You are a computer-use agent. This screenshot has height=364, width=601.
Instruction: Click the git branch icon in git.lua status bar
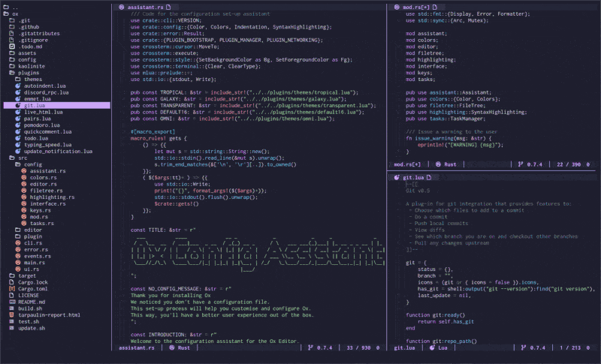pyautogui.click(x=523, y=347)
